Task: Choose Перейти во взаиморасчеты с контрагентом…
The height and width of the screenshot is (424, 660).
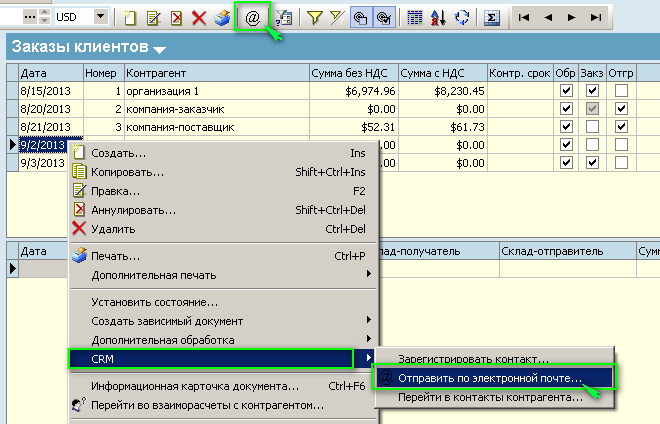Action: click(223, 405)
